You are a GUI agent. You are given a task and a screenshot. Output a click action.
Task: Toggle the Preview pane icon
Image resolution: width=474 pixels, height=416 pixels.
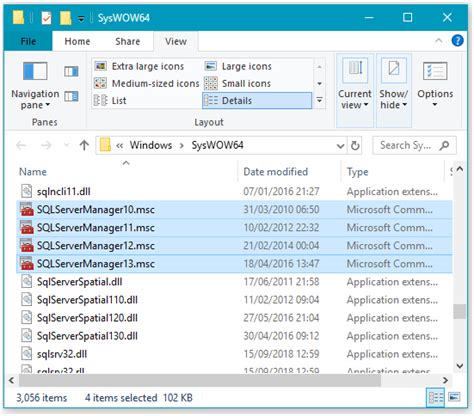click(x=71, y=71)
